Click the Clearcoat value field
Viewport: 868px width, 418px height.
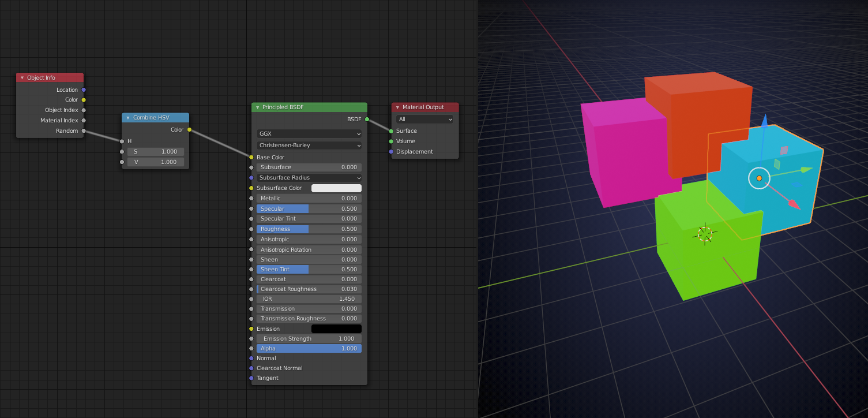click(x=309, y=279)
